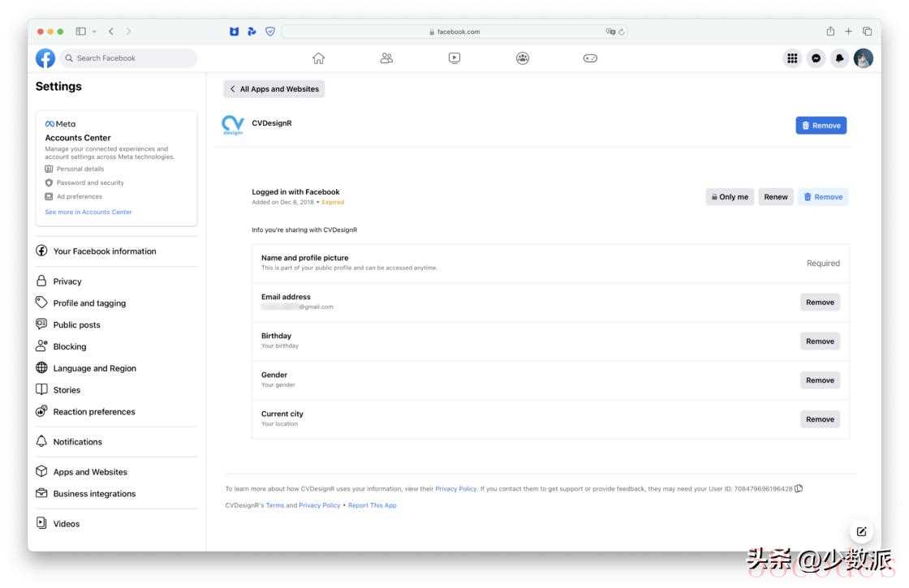
Task: Click the blue bird extension icon
Action: 252,32
